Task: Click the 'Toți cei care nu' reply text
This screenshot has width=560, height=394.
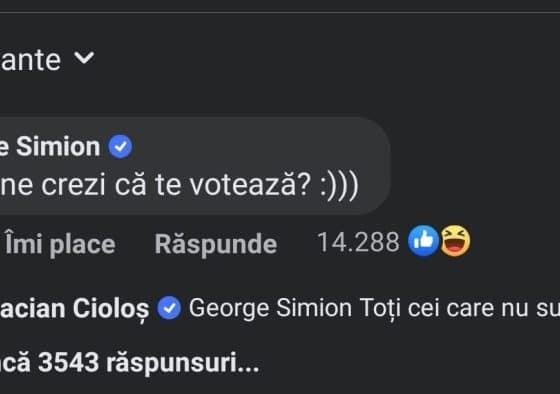Action: pyautogui.click(x=444, y=308)
